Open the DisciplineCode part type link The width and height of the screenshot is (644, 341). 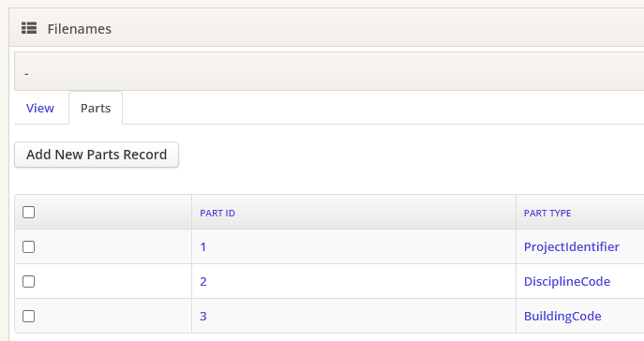[x=567, y=281]
